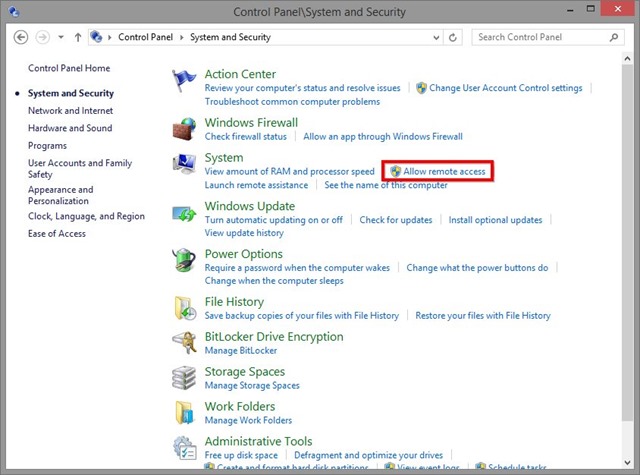
Task: Expand the chevron before Control Panel breadcrumb
Action: click(x=109, y=38)
